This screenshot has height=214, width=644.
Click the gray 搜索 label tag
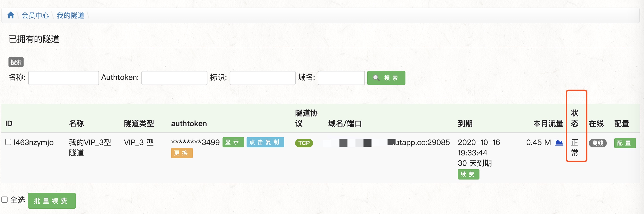click(16, 62)
